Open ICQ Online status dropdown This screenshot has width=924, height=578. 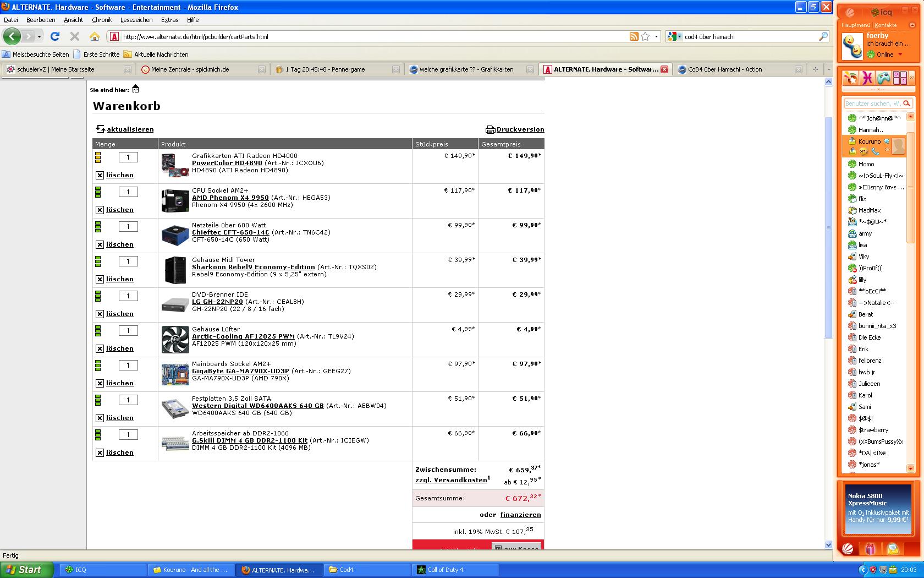900,54
